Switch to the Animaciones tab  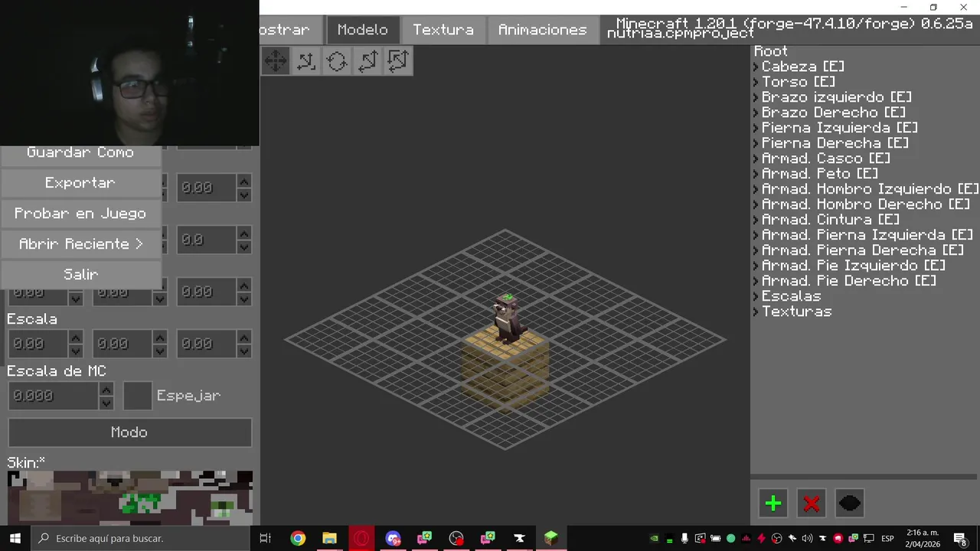543,30
